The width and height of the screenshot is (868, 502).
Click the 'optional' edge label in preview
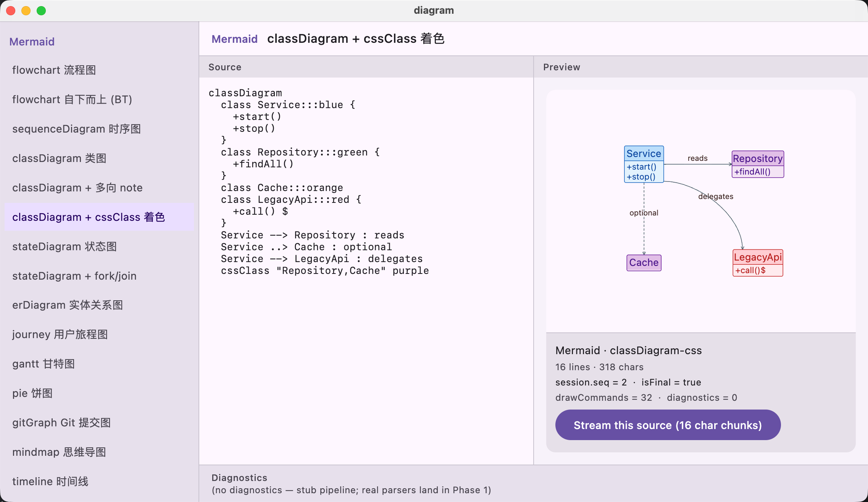click(x=644, y=213)
